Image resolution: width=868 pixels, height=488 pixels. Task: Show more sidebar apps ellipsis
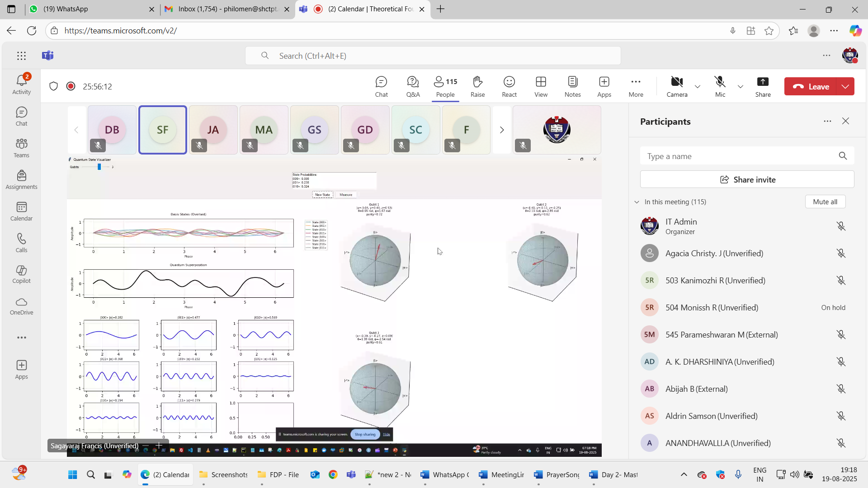click(21, 338)
